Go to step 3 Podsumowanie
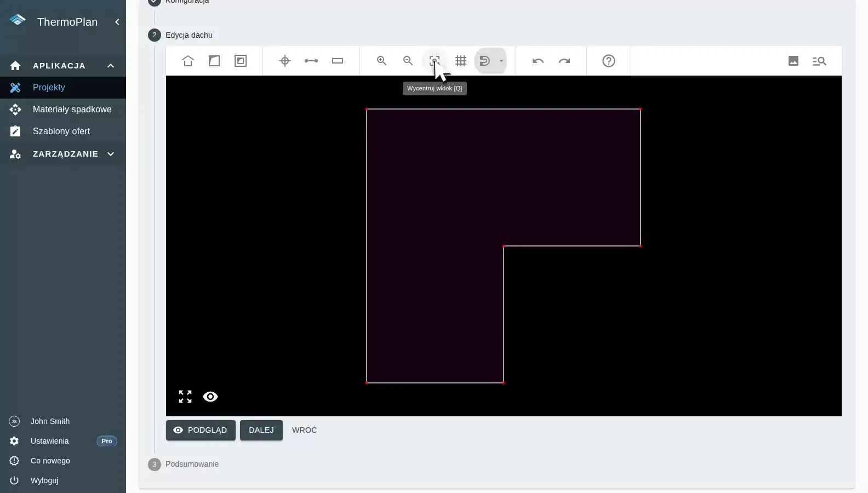Viewport: 868px width, 493px height. (184, 464)
